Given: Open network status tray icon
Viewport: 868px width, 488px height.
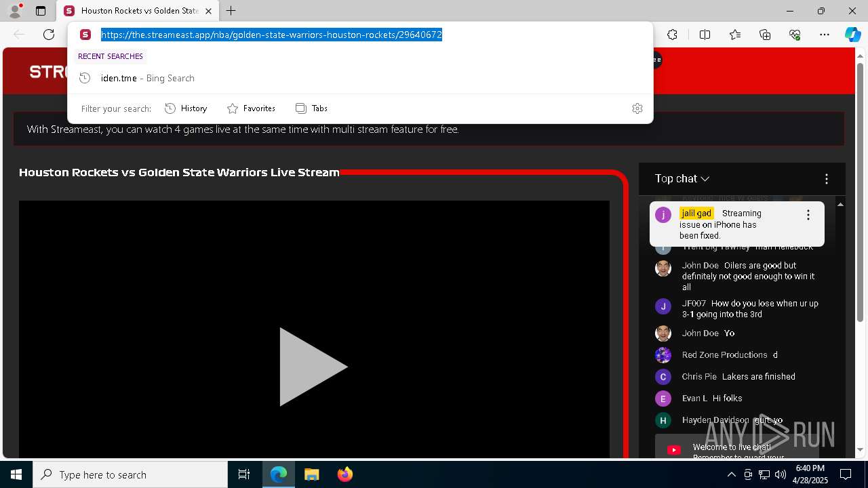Looking at the screenshot, I should click(764, 474).
